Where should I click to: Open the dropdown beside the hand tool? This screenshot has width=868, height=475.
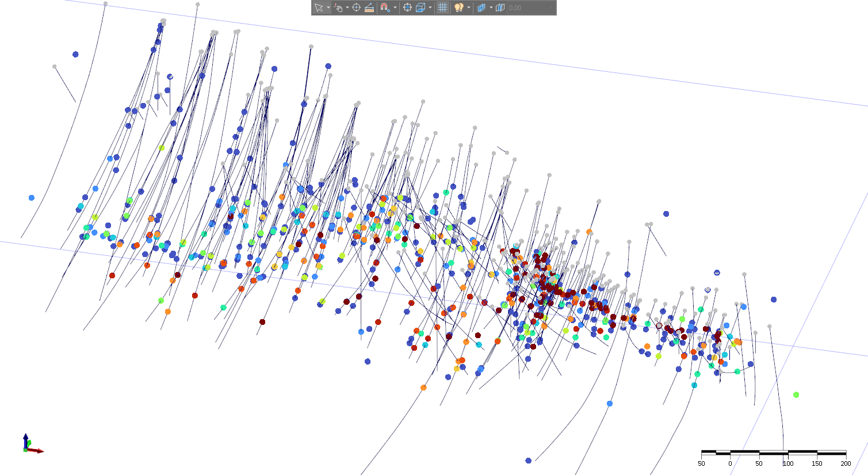coord(347,7)
